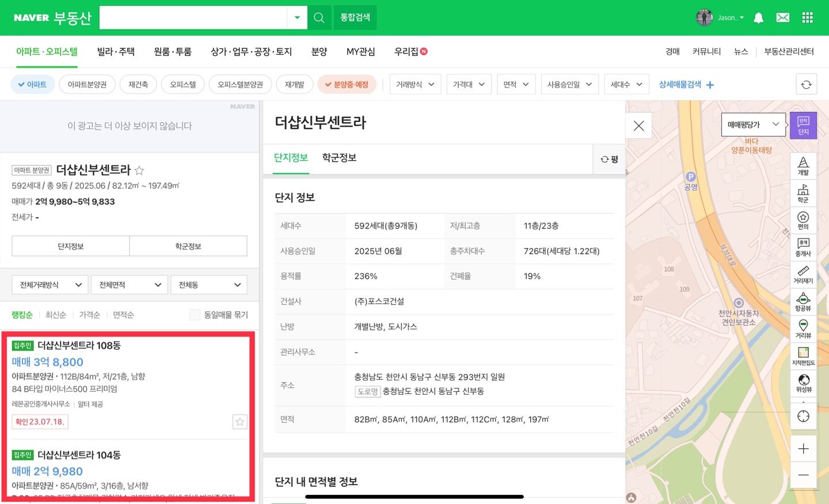Open 거리뷰 street view
Viewport: 829px width, 504px height.
pos(803,329)
